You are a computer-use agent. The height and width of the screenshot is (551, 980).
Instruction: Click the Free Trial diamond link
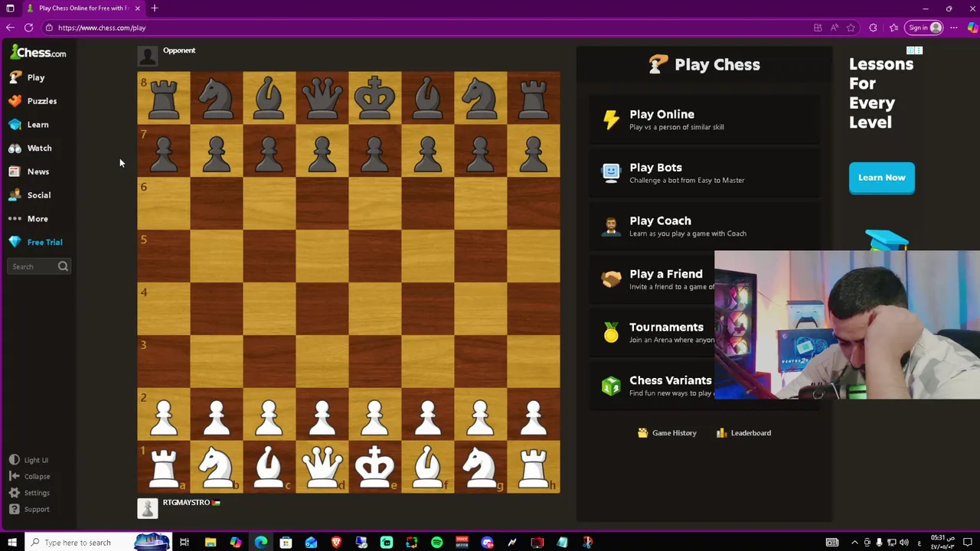tap(36, 242)
